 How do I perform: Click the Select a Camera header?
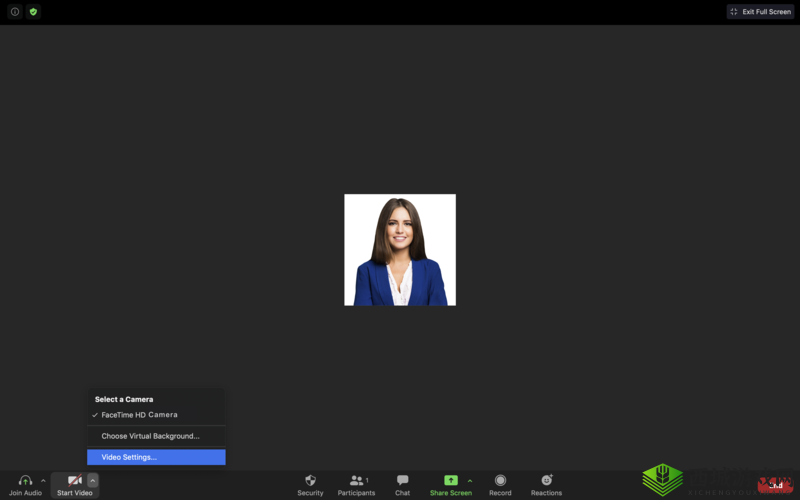124,399
